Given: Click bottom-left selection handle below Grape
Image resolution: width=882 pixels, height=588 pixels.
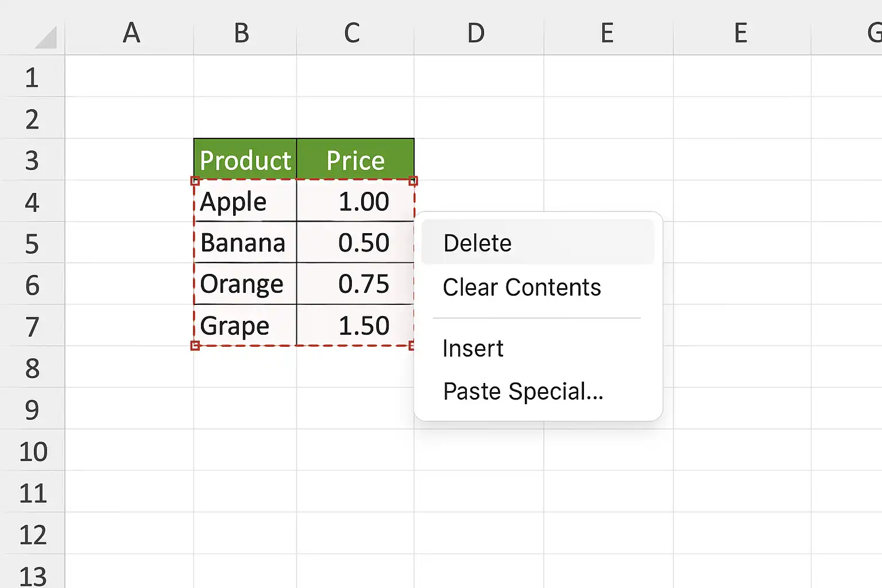Looking at the screenshot, I should [x=195, y=346].
